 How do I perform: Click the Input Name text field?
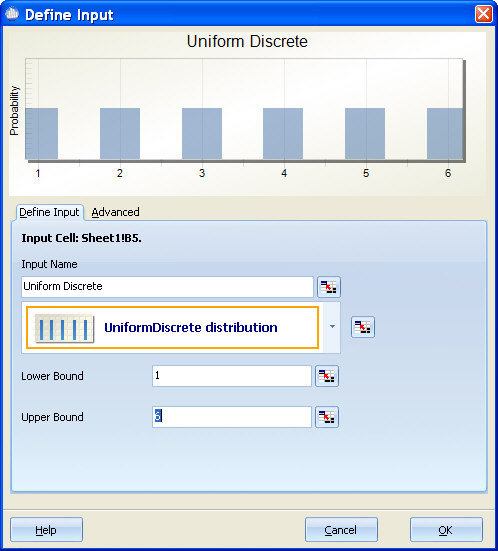(167, 287)
